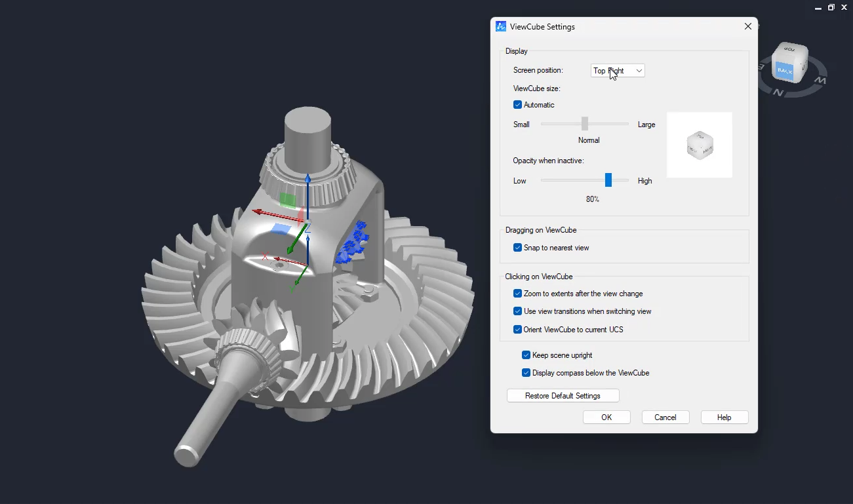Open the Screen position Top Right dropdown

click(618, 71)
